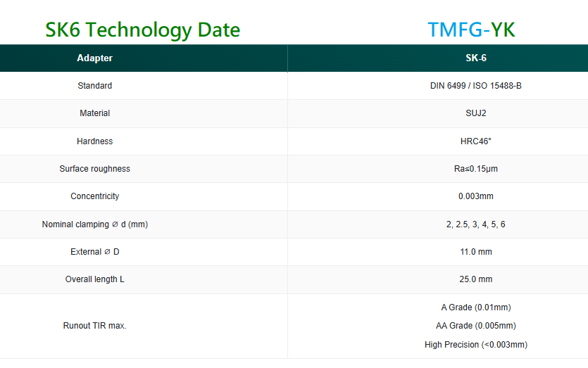Click the Nominal clamping ∅ d label
Screen dimensions: 588x368
[x=94, y=224]
